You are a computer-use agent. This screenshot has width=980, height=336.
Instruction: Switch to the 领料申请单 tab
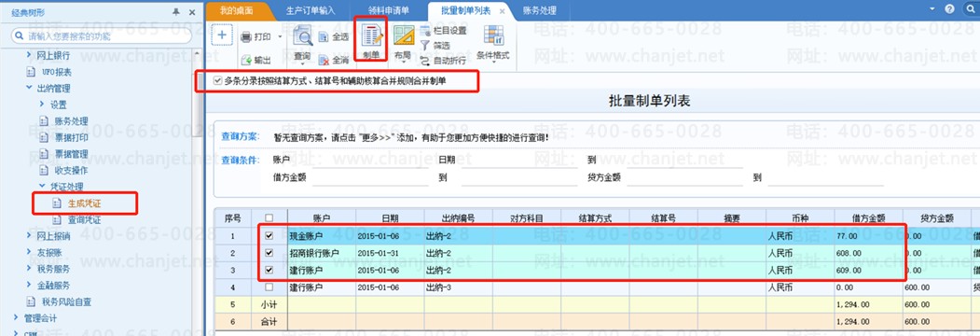388,10
